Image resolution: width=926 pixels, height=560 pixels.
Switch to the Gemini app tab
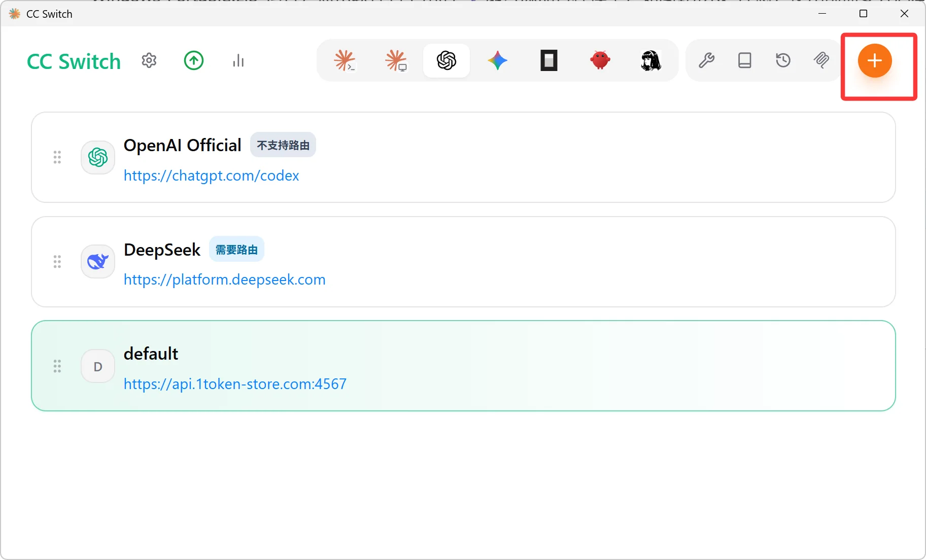coord(498,61)
